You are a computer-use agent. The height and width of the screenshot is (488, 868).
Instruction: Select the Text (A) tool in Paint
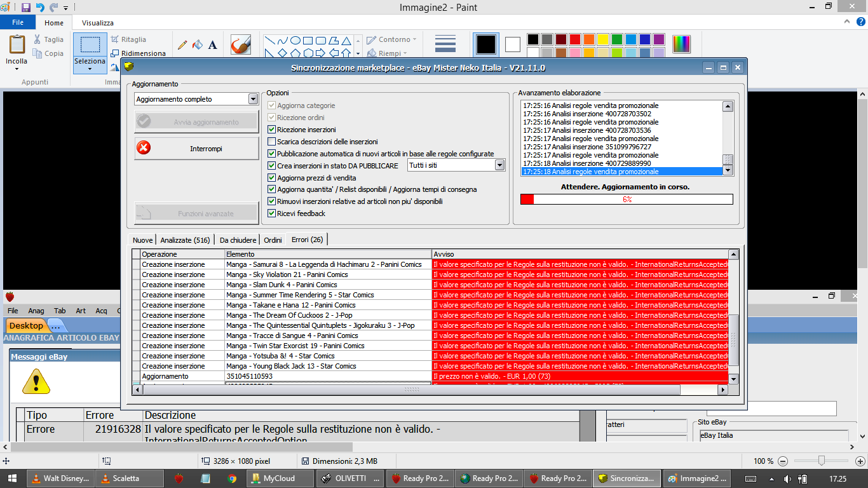tap(213, 45)
